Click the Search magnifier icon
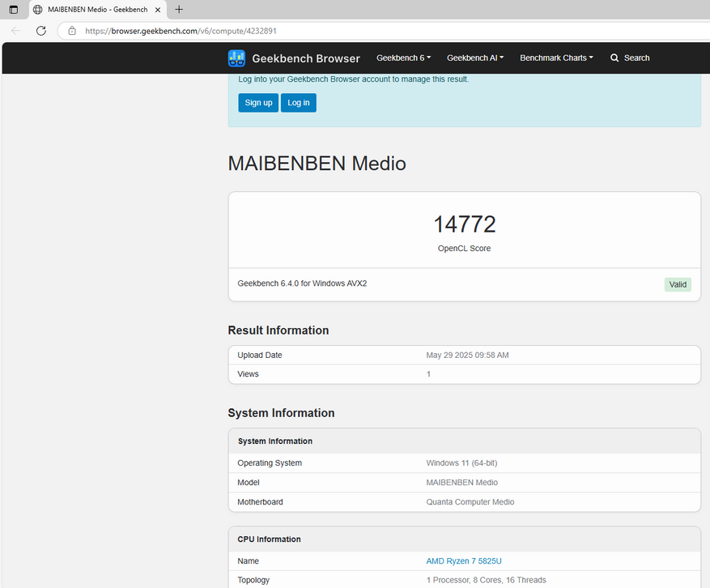Image resolution: width=710 pixels, height=588 pixels. (614, 58)
